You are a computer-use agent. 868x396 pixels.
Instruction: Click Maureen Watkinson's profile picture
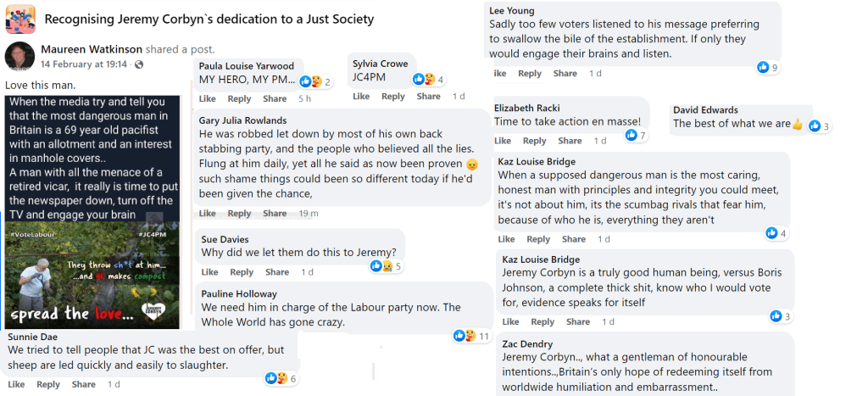coord(19,57)
